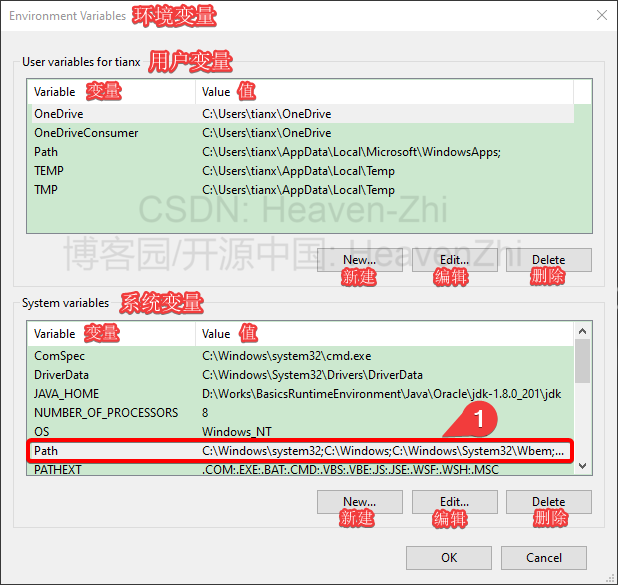This screenshot has width=618, height=585.
Task: Close the Environment Variables dialog
Action: (x=601, y=15)
